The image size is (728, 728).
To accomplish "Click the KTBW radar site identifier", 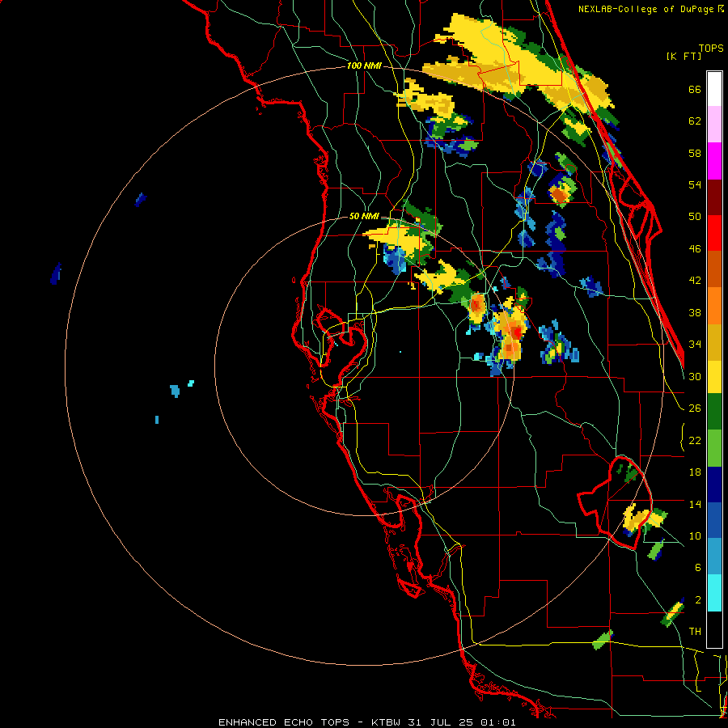I will point(385,722).
